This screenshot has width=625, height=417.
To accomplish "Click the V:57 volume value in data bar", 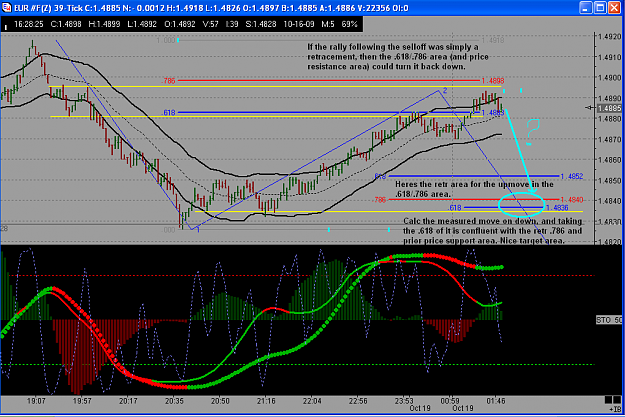I will pos(210,24).
